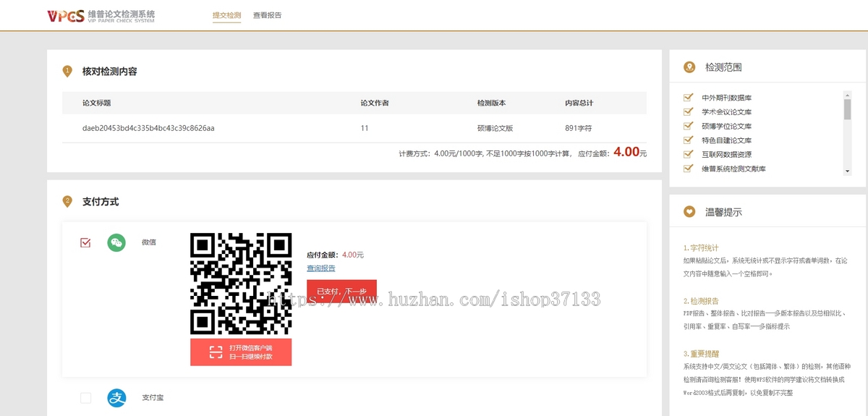Image resolution: width=868 pixels, height=416 pixels.
Task: Click the 2.检测报告 tip heading
Action: tap(701, 300)
